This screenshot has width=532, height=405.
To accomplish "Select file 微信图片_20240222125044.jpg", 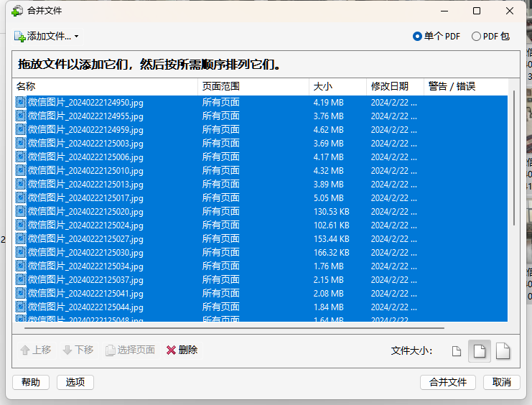I will (x=261, y=307).
